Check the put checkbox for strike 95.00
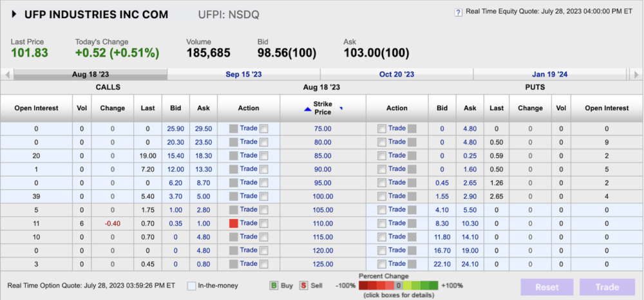 pyautogui.click(x=382, y=183)
